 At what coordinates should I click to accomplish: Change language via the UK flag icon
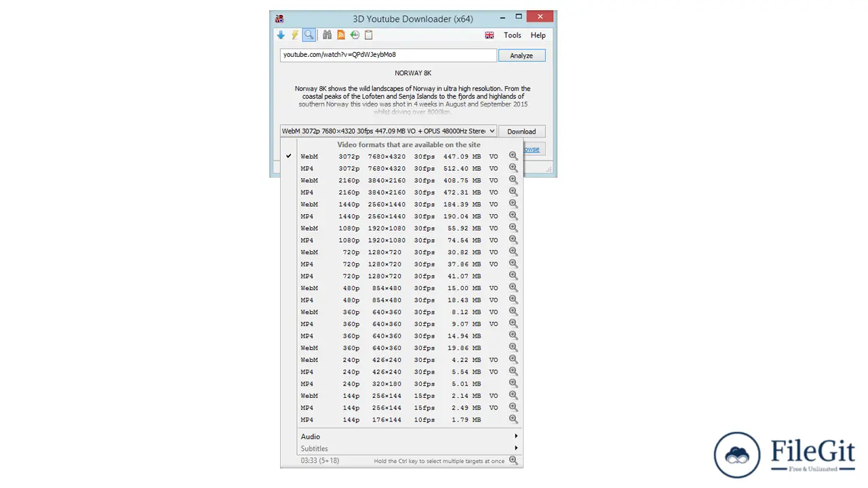[x=490, y=35]
